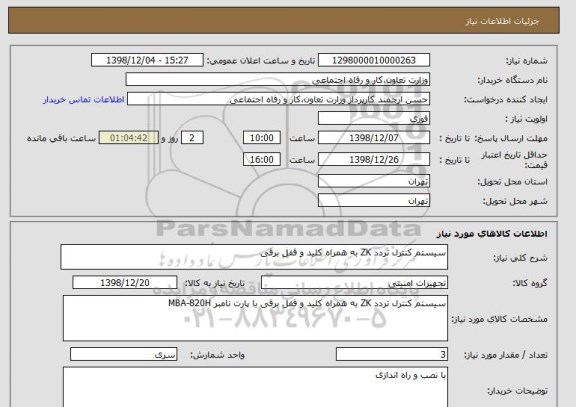Select the goods group field تجهیزات امنیتی
The image size is (576, 407).
click(354, 283)
